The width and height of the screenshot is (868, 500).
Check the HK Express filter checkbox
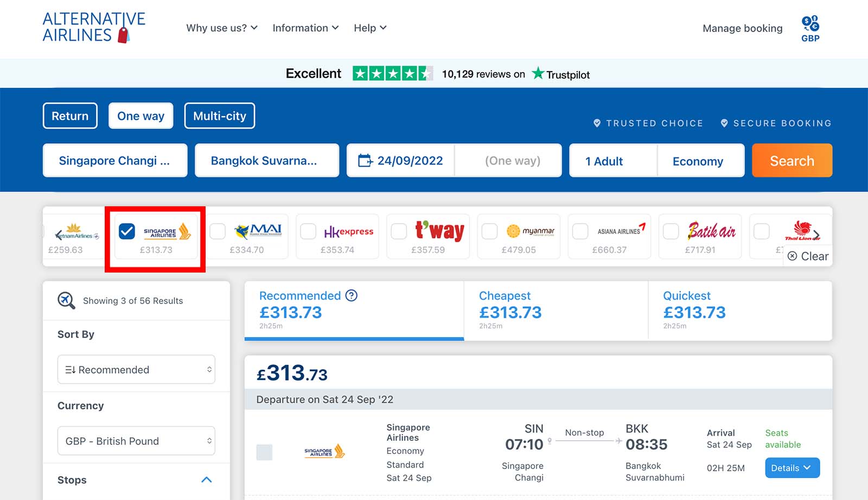pyautogui.click(x=308, y=231)
